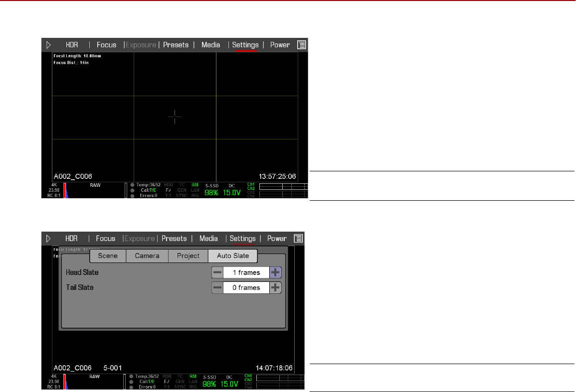Click the Head Slate '1 frames' value field
The height and width of the screenshot is (392, 576).
coord(246,272)
